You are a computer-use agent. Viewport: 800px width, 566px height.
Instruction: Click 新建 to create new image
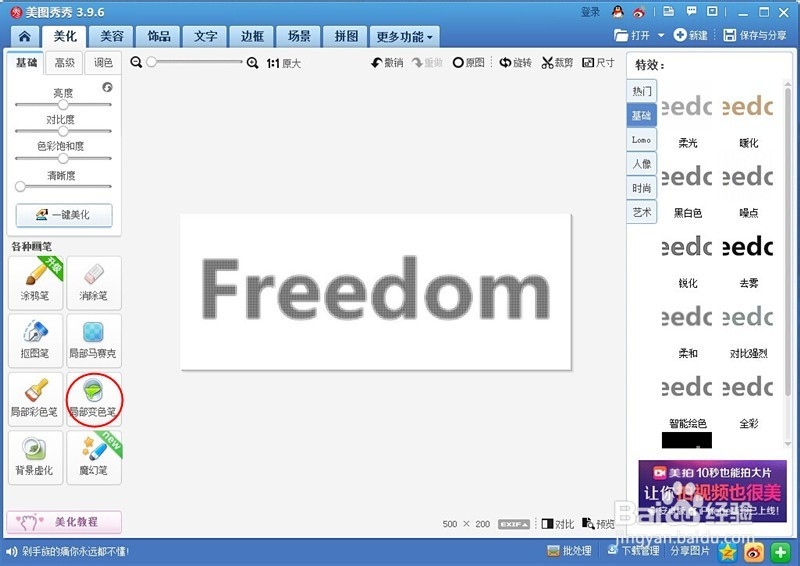[691, 35]
